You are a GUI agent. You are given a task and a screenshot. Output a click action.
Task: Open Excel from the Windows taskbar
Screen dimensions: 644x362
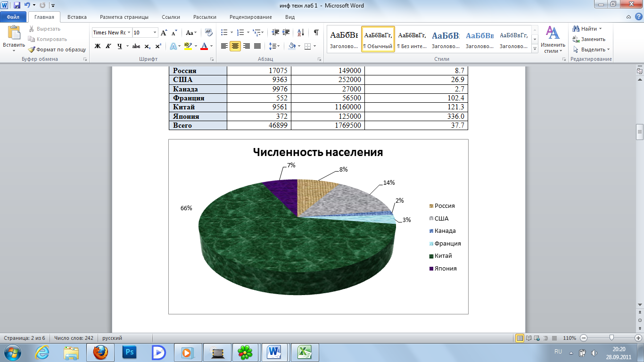coord(304,352)
